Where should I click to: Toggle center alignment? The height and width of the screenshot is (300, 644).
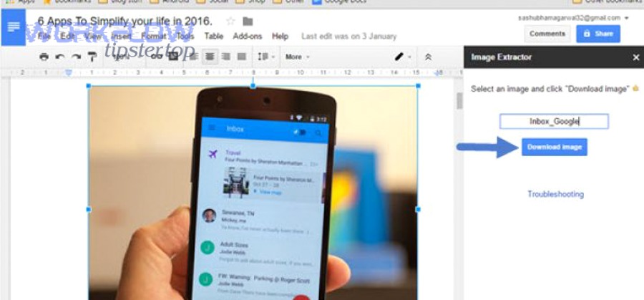tap(210, 57)
